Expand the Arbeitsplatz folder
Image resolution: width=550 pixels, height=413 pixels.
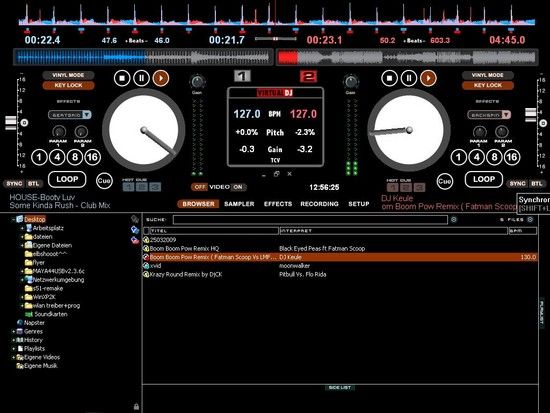point(22,228)
